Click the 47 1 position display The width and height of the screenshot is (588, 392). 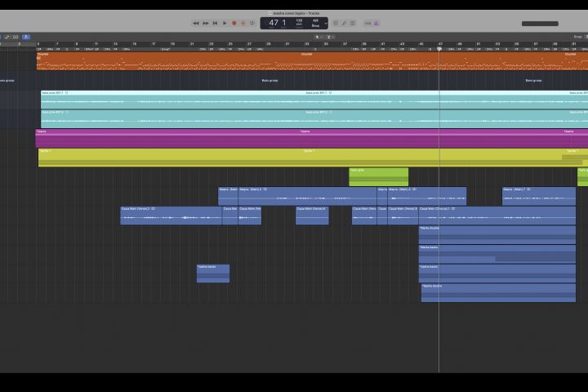click(277, 23)
